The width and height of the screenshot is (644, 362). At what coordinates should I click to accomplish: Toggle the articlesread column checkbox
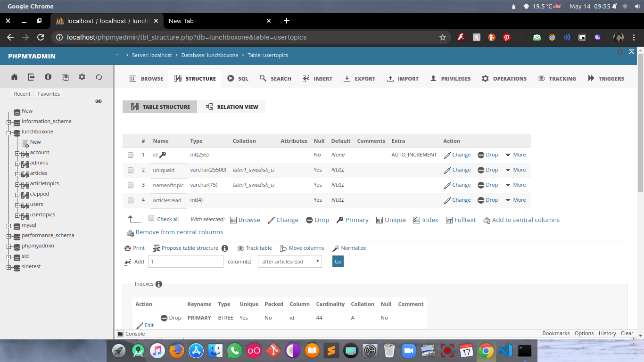coord(131,200)
